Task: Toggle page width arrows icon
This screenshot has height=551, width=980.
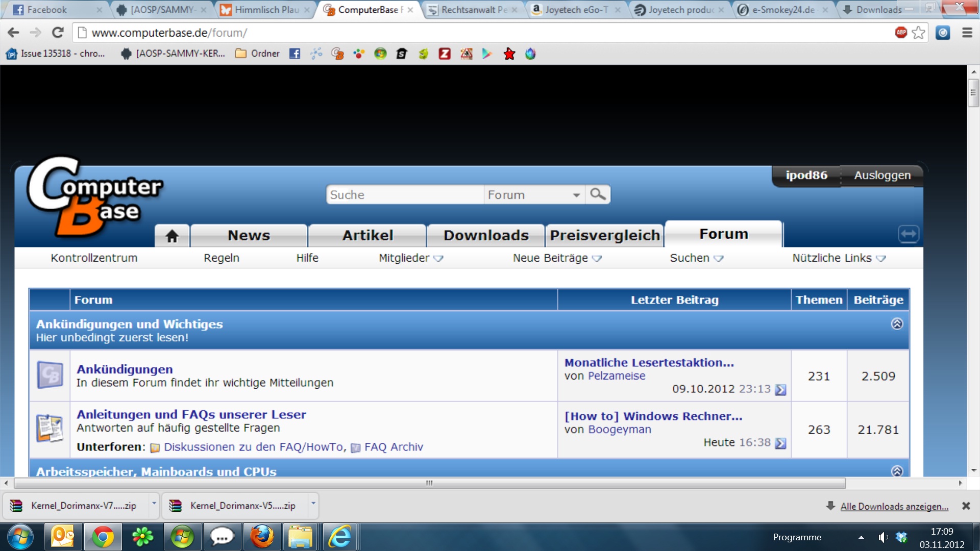Action: [908, 234]
